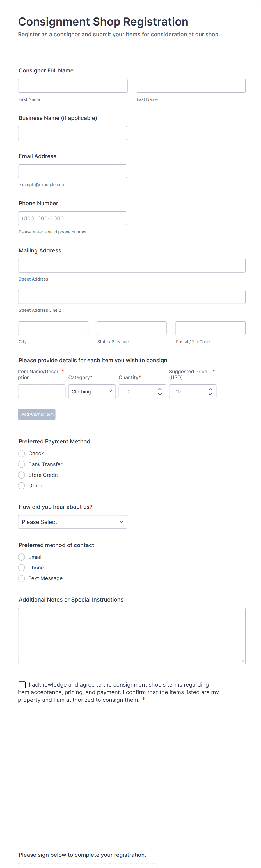Viewport: 261px width, 868px height.
Task: Decrease the Quantity stepper value
Action: (160, 394)
